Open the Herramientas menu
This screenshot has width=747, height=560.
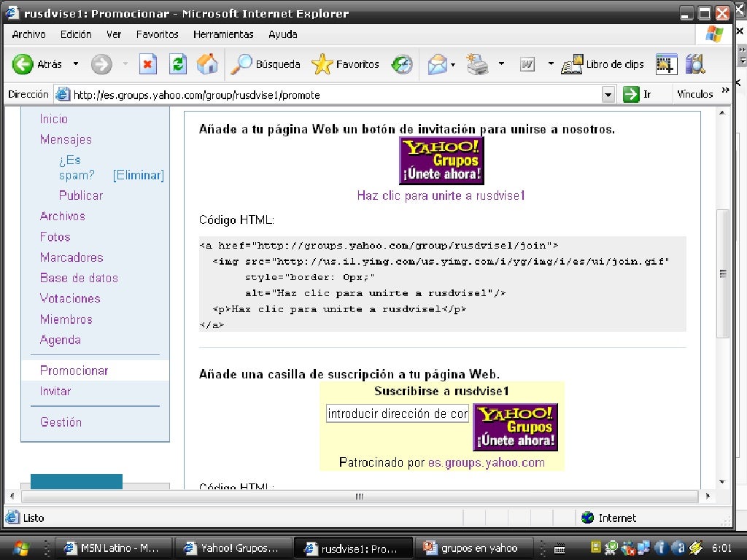coord(223,34)
